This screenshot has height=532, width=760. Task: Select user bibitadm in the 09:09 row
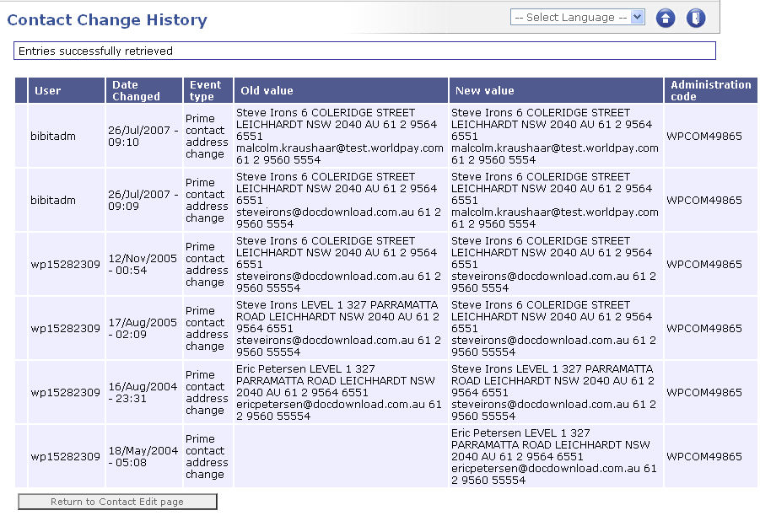coord(53,200)
